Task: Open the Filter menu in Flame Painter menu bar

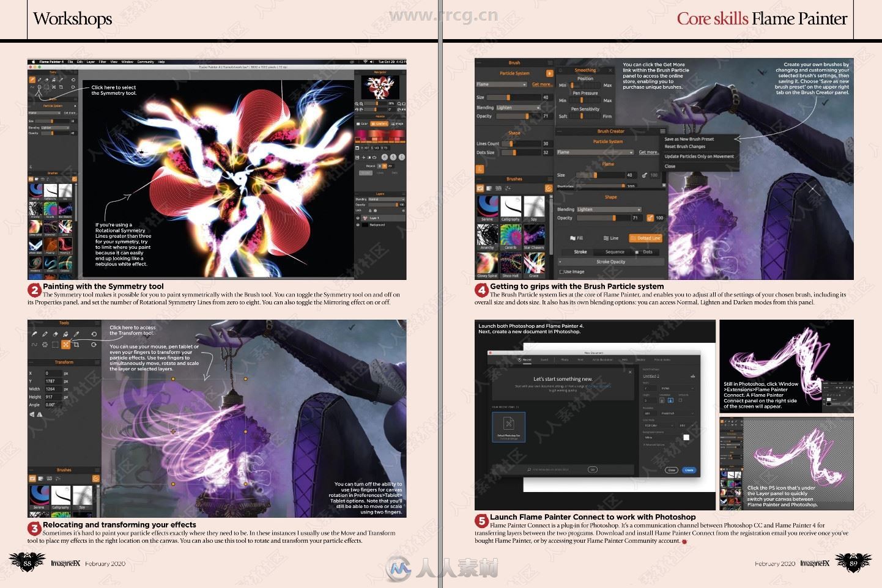Action: click(103, 62)
